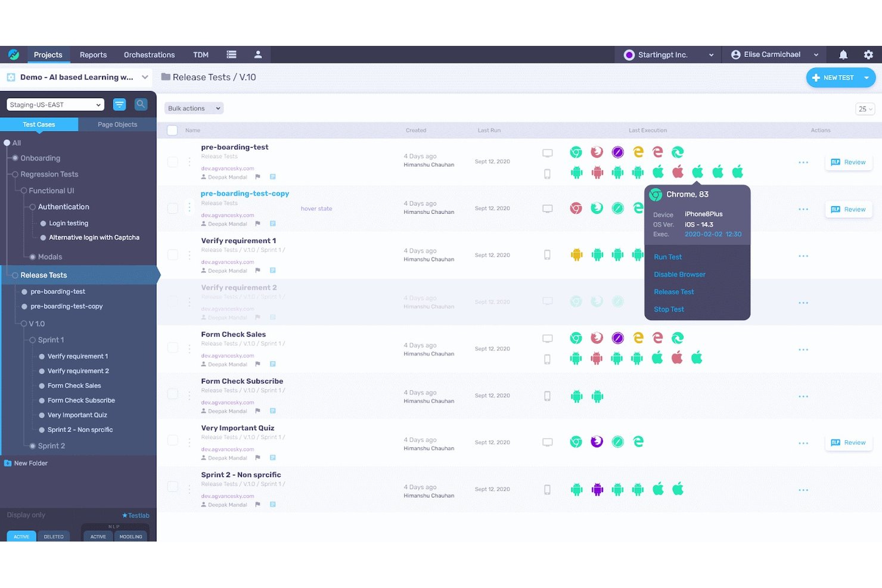
Task: Open the Bulk actions dropdown
Action: tap(194, 108)
